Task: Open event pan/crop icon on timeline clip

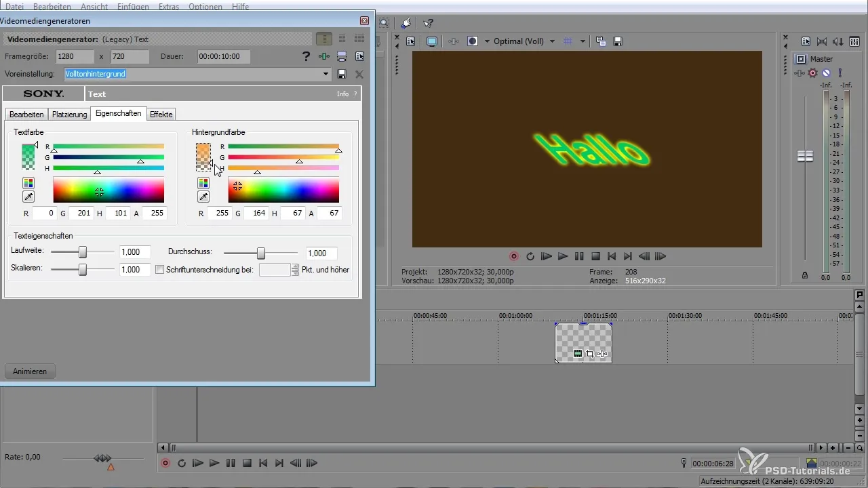Action: pyautogui.click(x=590, y=354)
